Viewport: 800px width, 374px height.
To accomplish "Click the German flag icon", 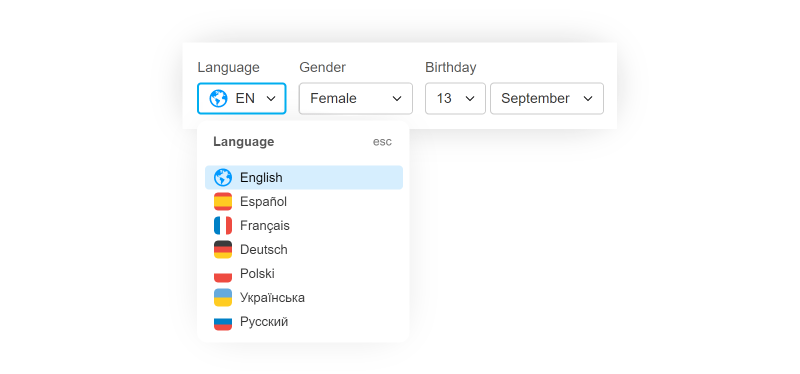I will 223,250.
